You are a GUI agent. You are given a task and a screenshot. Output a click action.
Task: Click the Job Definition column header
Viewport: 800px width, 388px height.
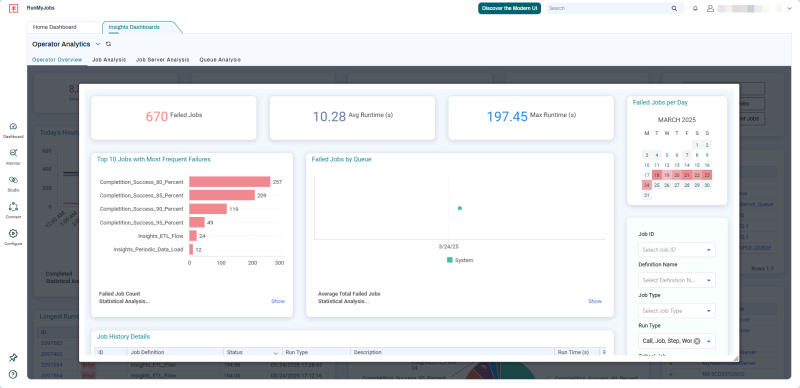[x=175, y=352]
